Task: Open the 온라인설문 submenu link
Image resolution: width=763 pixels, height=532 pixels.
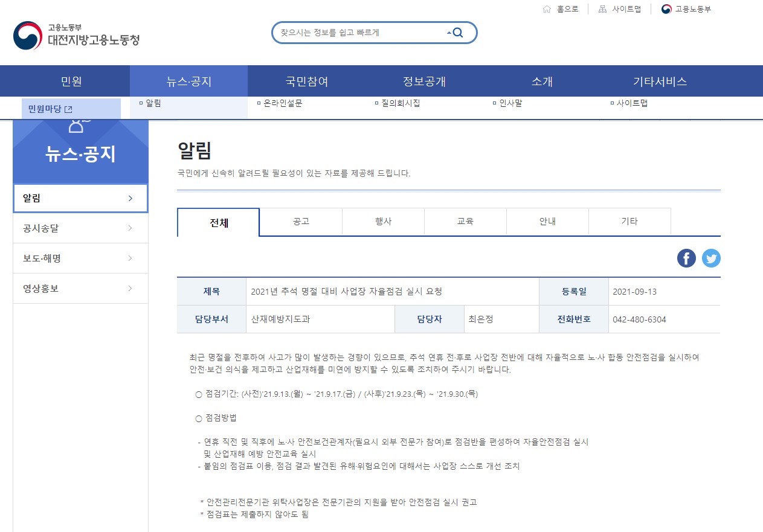Action: tap(283, 103)
